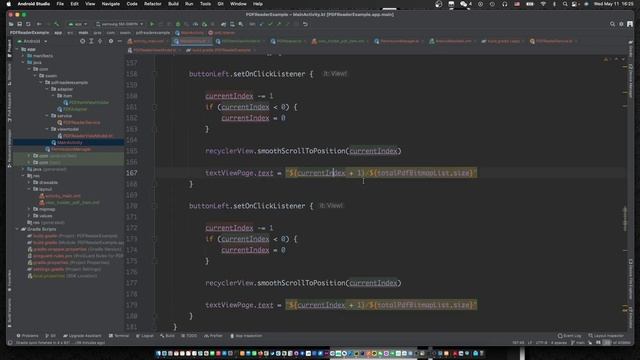Toggle the Profiler tool window
The image size is (640, 360).
(x=213, y=336)
